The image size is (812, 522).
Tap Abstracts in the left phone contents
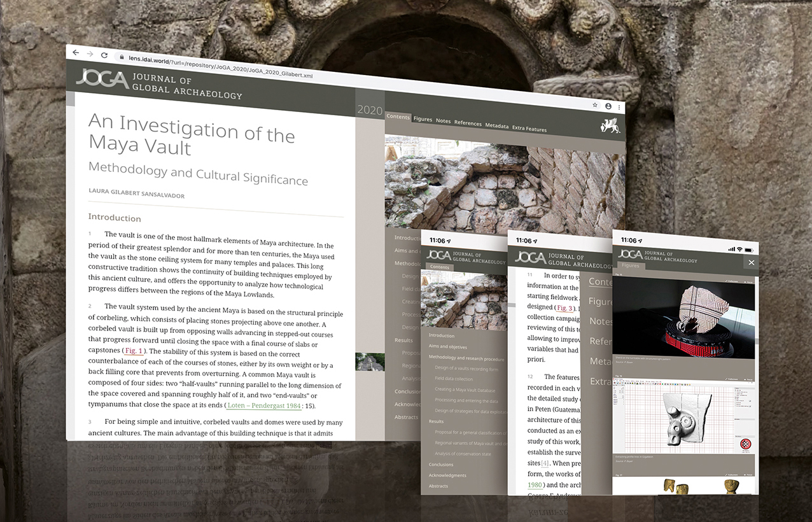point(438,486)
